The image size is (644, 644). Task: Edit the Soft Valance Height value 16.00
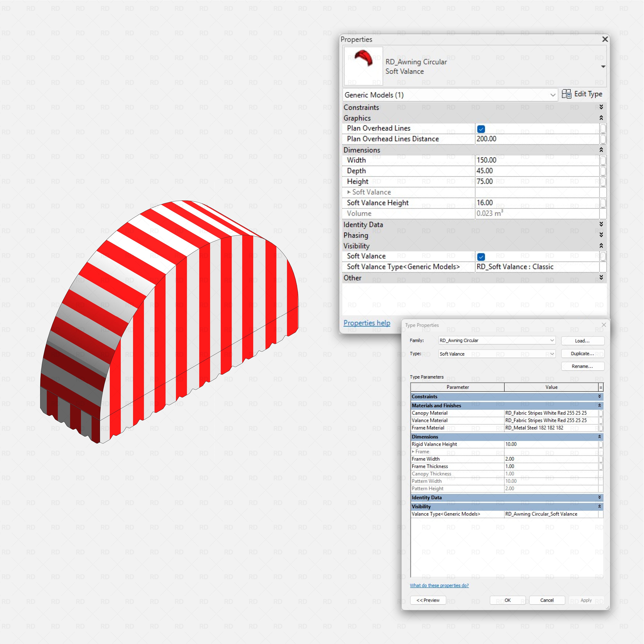tap(537, 203)
